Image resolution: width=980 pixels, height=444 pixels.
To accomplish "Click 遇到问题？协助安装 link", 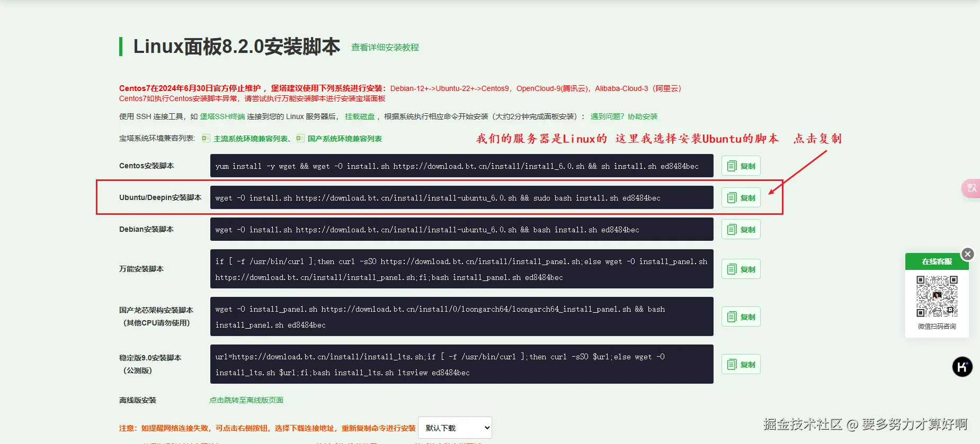I will click(624, 116).
